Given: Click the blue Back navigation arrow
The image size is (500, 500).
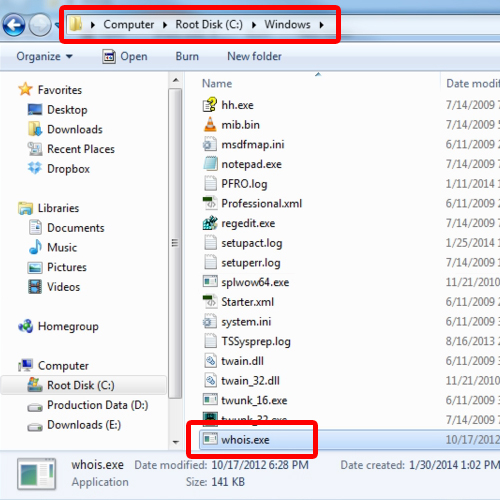Looking at the screenshot, I should (x=14, y=25).
